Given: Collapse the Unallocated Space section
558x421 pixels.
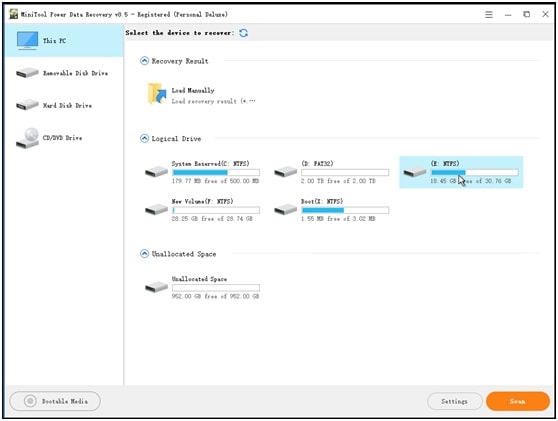Looking at the screenshot, I should point(144,254).
